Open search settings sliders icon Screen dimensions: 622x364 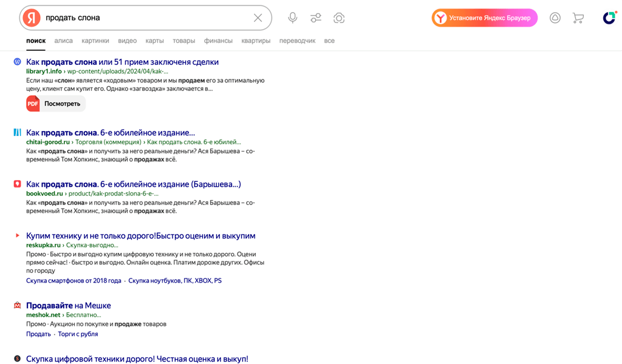[316, 18]
